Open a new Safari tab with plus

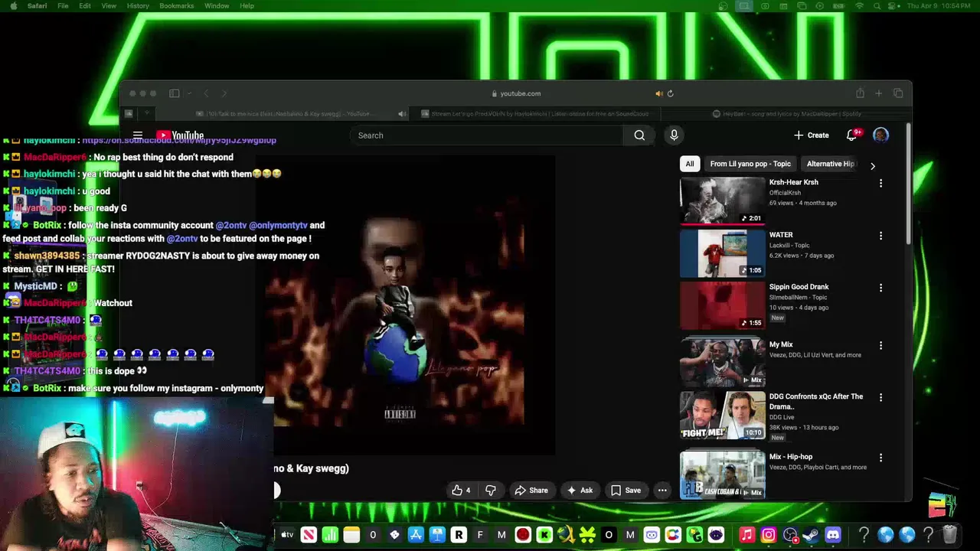pos(878,93)
